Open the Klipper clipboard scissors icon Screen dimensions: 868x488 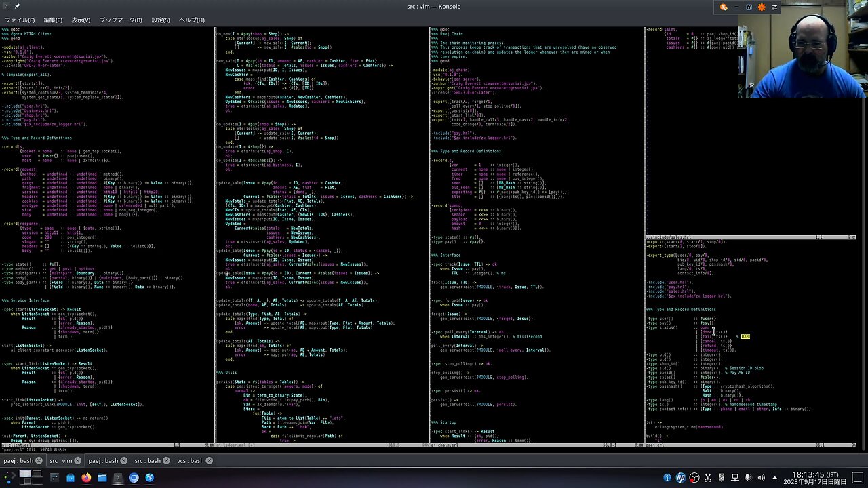click(x=708, y=478)
